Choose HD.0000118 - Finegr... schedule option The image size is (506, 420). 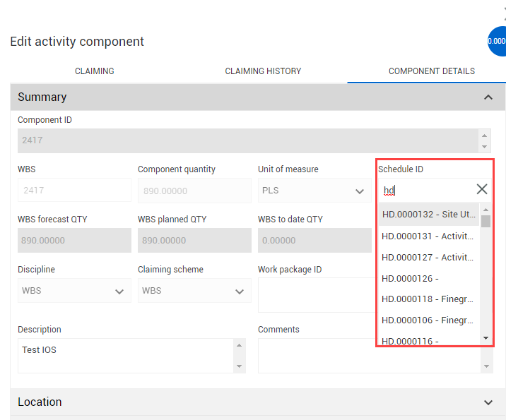(x=428, y=299)
